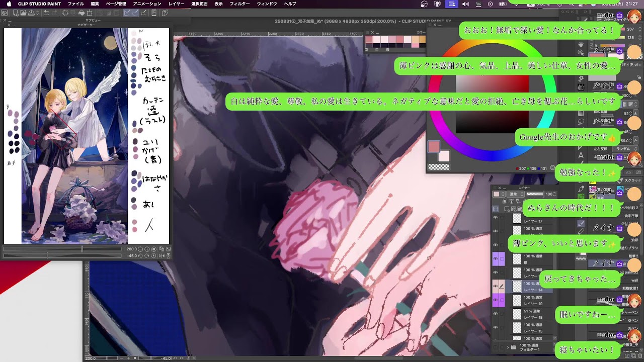Toggle visibility eye of レイヤー 18

pos(495,314)
